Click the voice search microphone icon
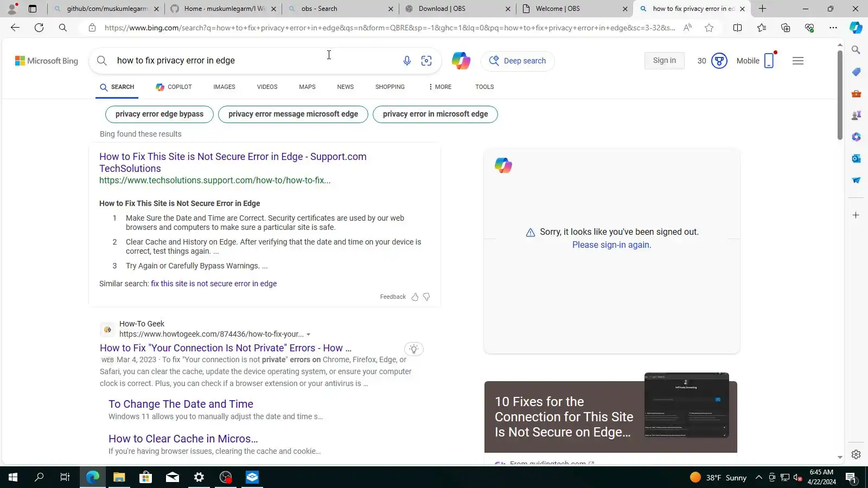This screenshot has width=868, height=488. click(407, 61)
